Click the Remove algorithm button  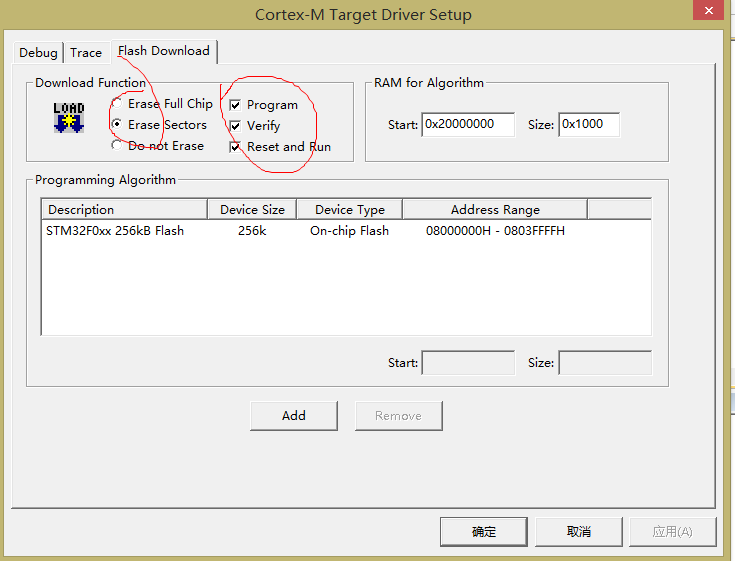(398, 416)
